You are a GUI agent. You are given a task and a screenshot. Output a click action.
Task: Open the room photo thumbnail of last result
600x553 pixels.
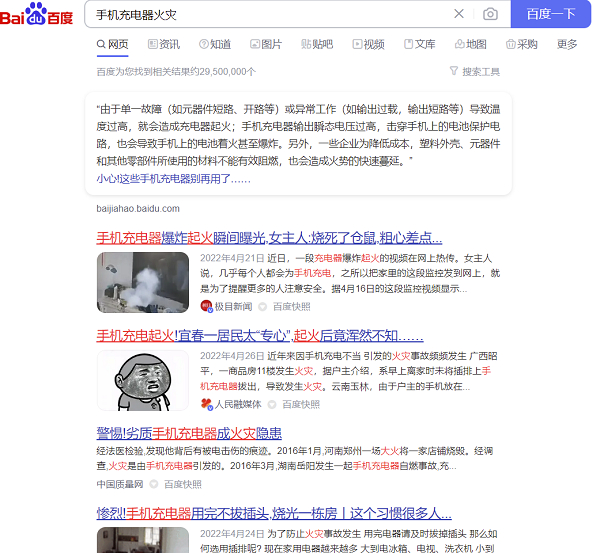coord(143,540)
